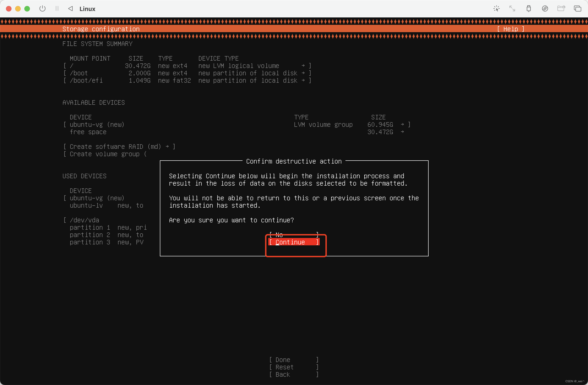Click the back triangle icon in the toolbar
The height and width of the screenshot is (385, 588).
point(71,9)
